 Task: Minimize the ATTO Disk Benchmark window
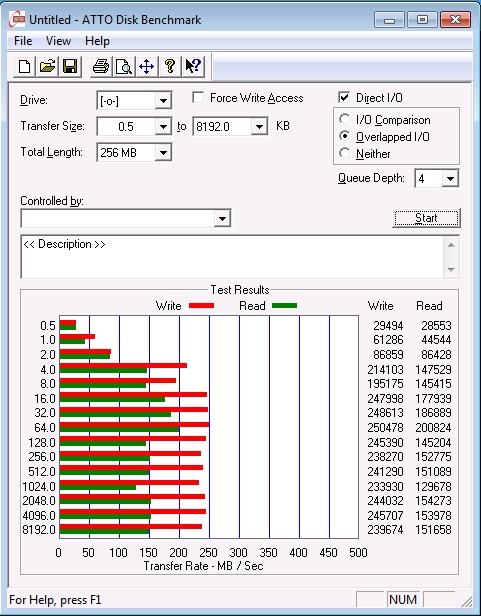[389, 20]
